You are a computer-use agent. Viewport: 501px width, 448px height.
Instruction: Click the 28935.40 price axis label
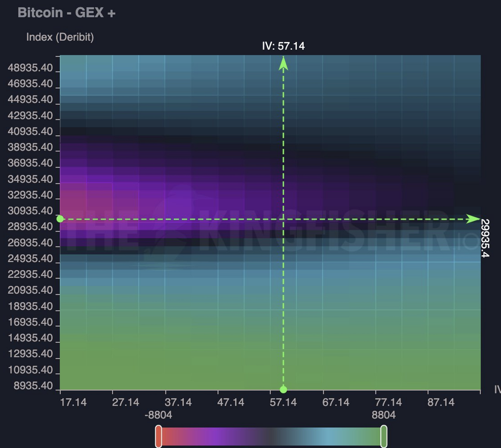pos(30,227)
